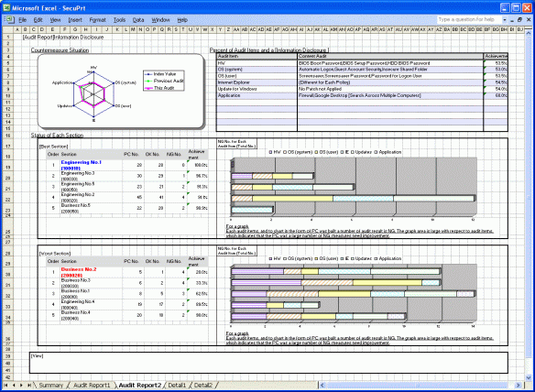Click the '[Worst Section]' label
The image size is (535, 392).
(55, 254)
